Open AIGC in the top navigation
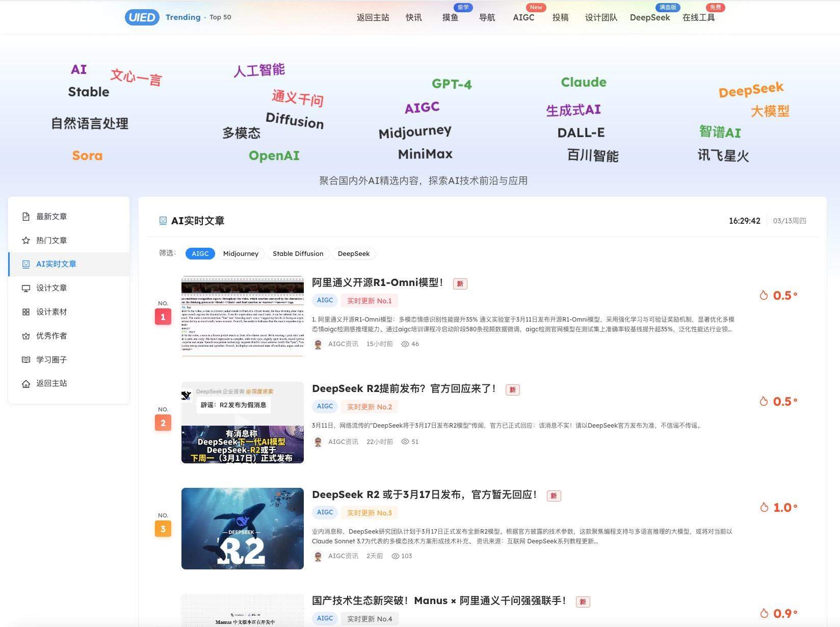The image size is (840, 627). click(523, 17)
